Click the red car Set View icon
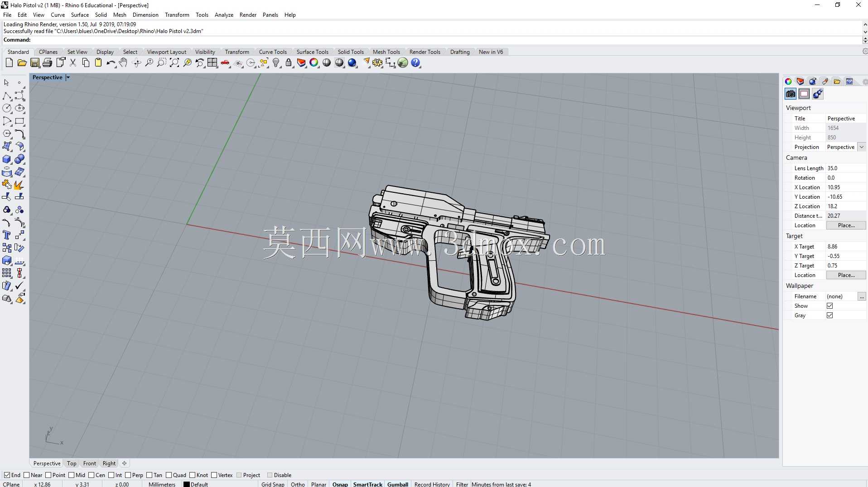The image size is (868, 487). [x=225, y=63]
